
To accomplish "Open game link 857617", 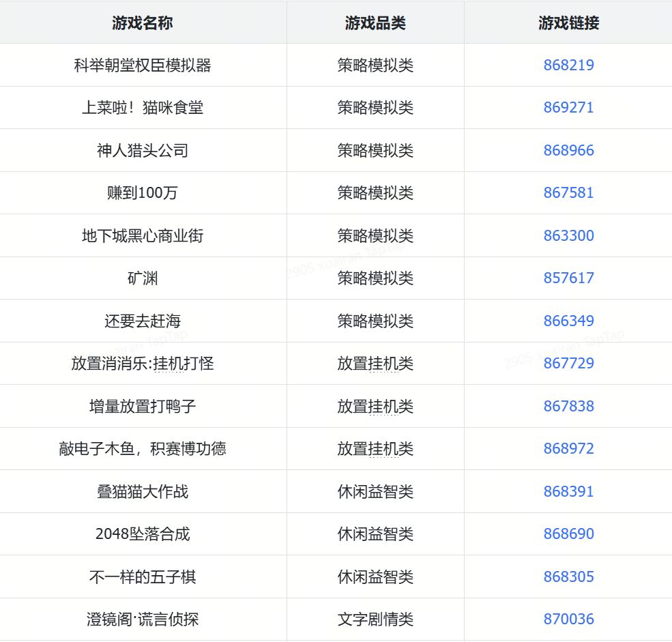I will 568,278.
